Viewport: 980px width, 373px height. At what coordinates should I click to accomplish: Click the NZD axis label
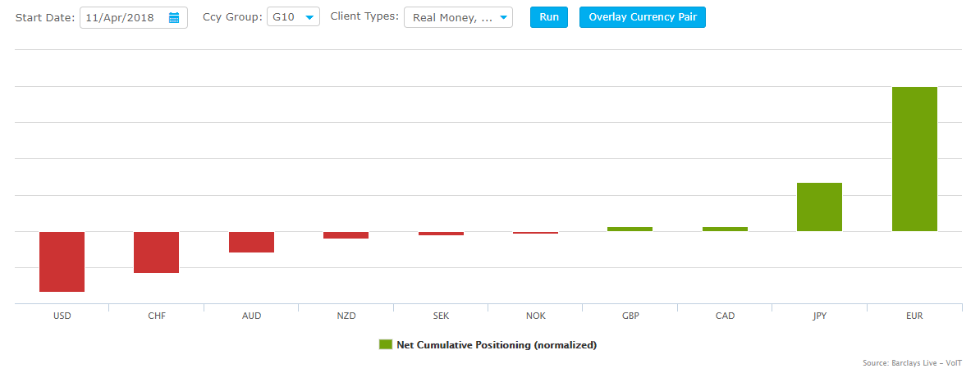coord(346,316)
